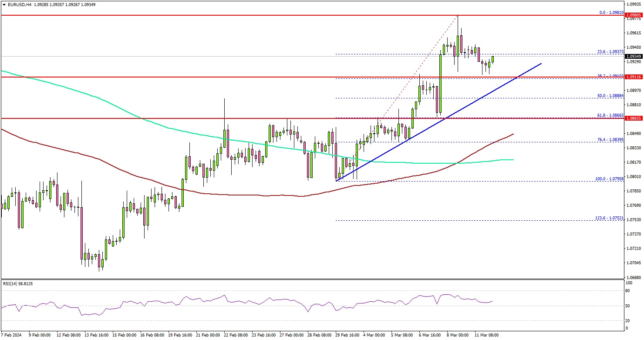Click the 1.06880 price on the price scale
This screenshot has width=644, height=340.
click(x=633, y=277)
